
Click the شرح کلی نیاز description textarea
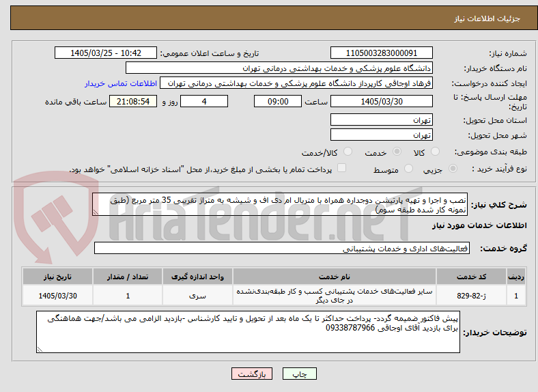pyautogui.click(x=280, y=205)
